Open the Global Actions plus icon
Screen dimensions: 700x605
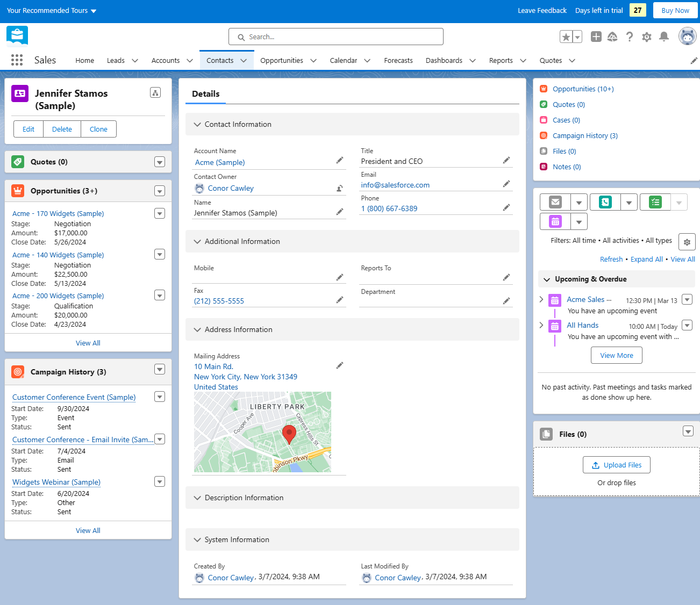(596, 37)
